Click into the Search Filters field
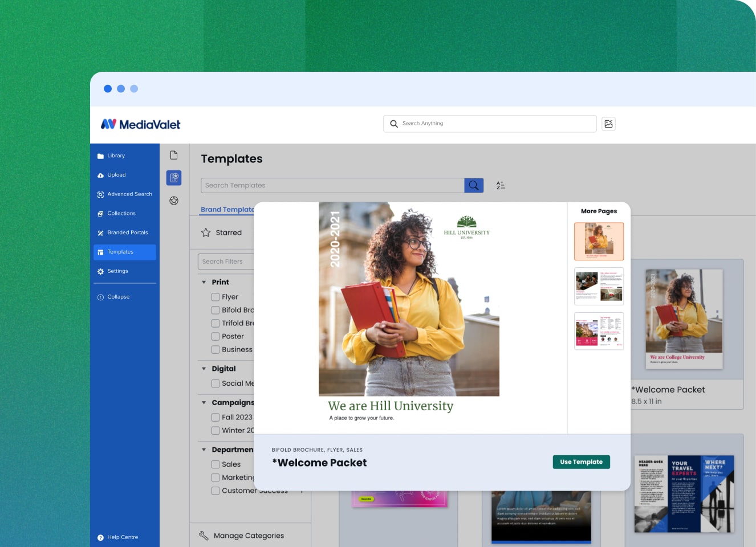 [226, 262]
